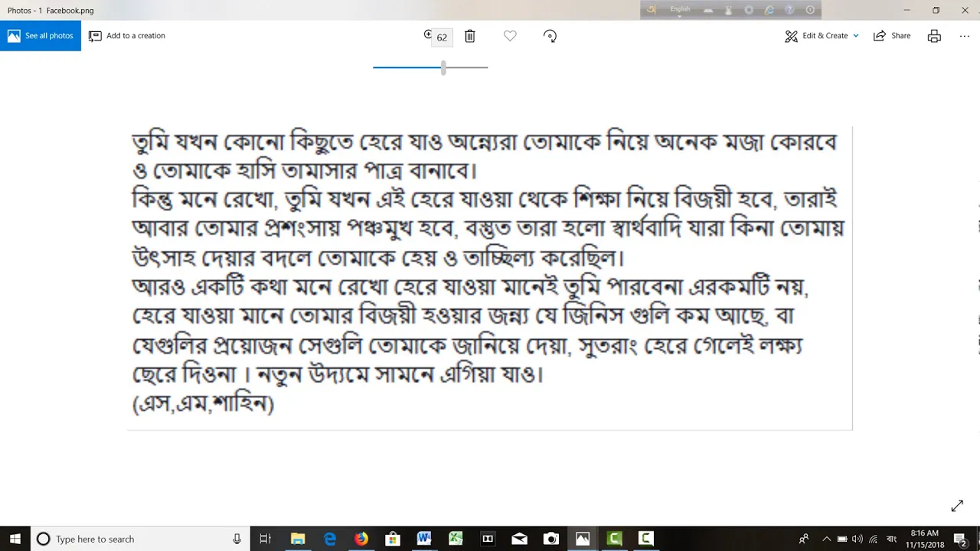Delete the photo with trash icon
The height and width of the screenshot is (551, 980).
470,36
